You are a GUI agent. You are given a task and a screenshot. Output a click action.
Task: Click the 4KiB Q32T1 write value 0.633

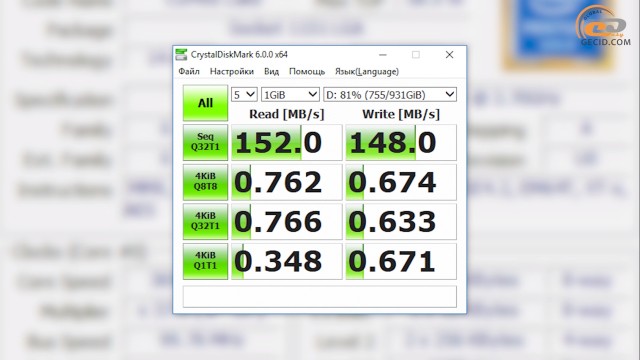401,222
